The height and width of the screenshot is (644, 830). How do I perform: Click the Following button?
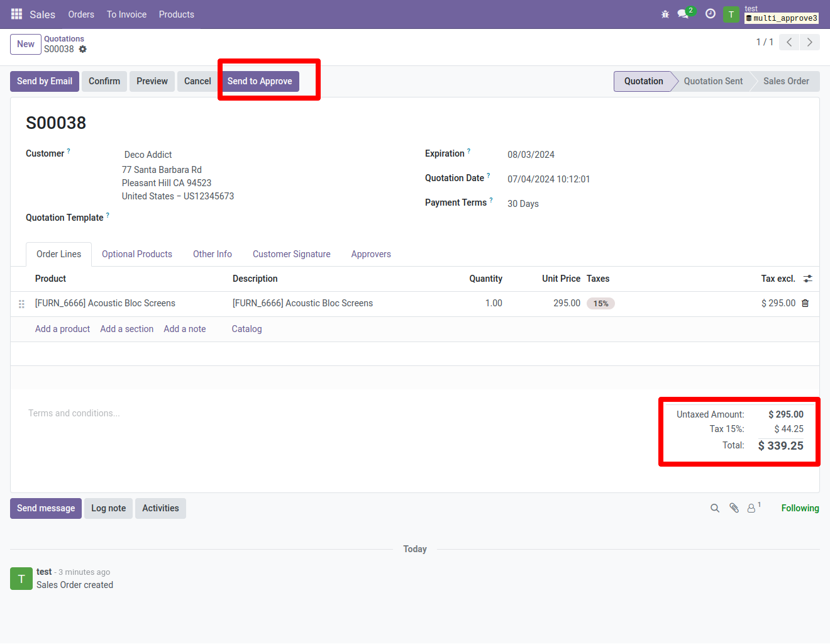pyautogui.click(x=800, y=508)
